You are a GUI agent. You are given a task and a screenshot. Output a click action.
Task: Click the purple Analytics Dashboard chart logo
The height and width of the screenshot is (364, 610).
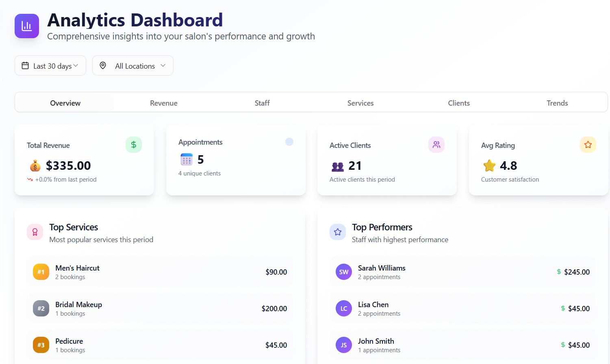(27, 26)
